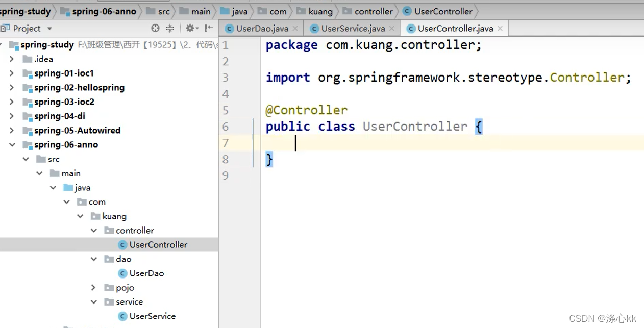The image size is (644, 328).
Task: Collapse the java folder in tree
Action: coord(53,188)
